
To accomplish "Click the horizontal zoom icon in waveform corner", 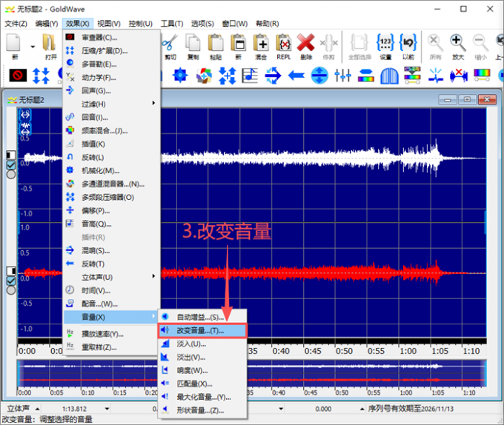I will [25, 115].
